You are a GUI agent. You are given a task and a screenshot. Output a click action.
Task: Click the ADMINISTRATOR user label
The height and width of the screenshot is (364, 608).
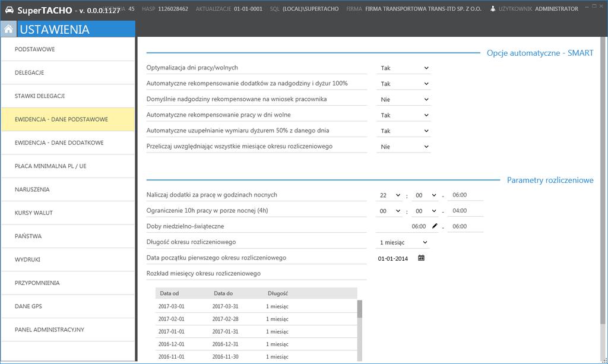(x=556, y=8)
